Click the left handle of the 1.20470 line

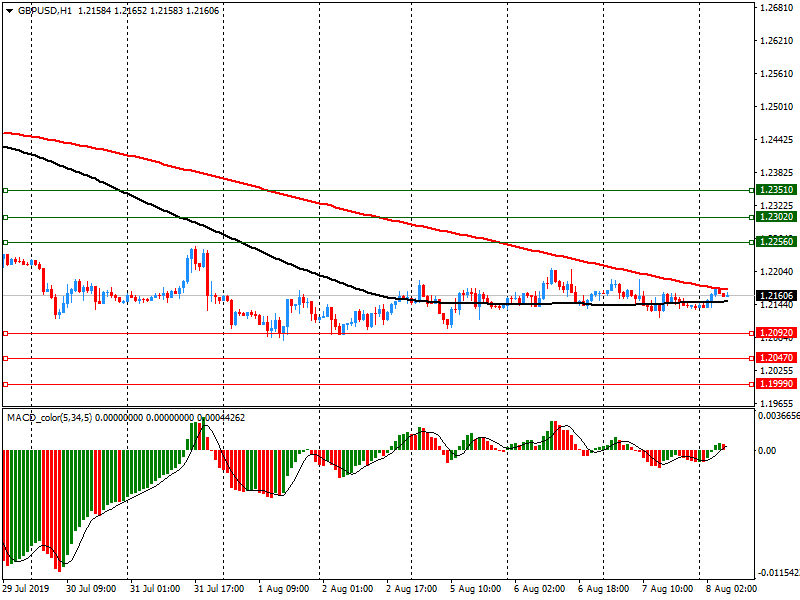[x=6, y=359]
